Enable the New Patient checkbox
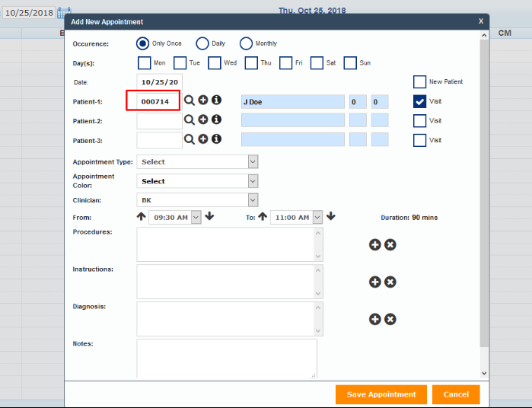 click(419, 81)
